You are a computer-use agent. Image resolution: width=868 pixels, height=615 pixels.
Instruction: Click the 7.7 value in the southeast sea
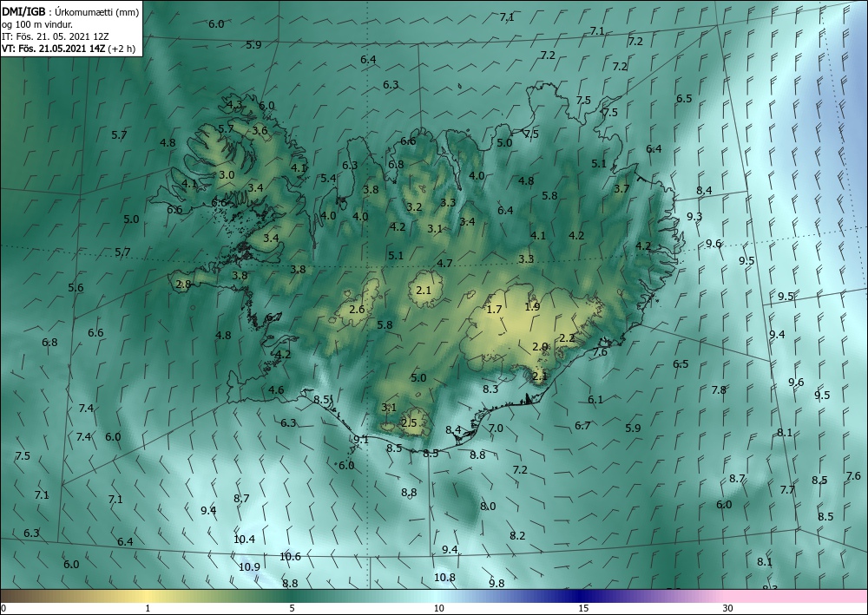(787, 489)
